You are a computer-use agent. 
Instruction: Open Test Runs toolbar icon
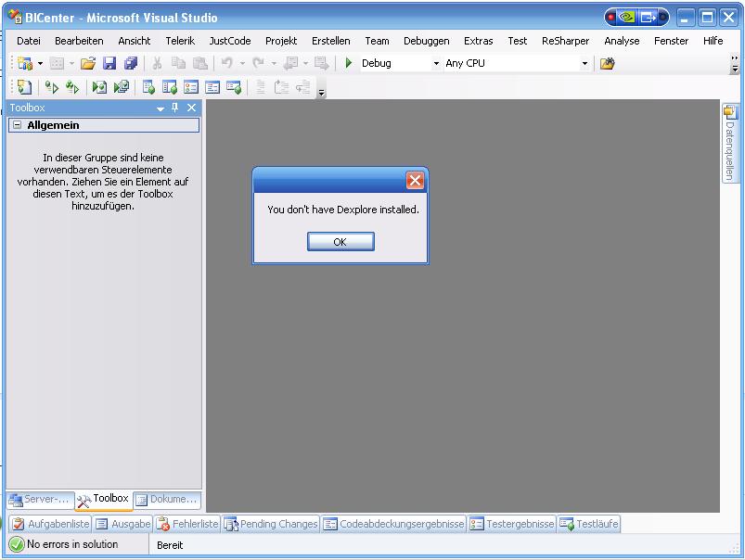(x=234, y=87)
